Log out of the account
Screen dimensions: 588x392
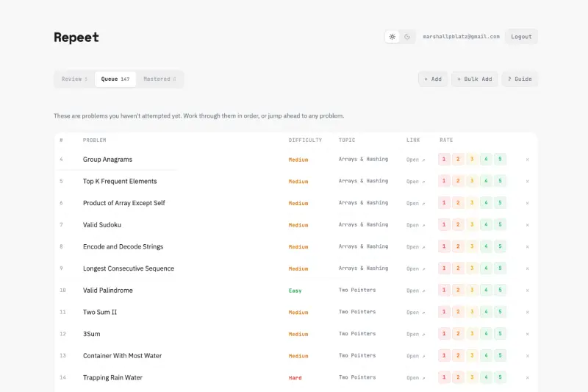pos(521,37)
